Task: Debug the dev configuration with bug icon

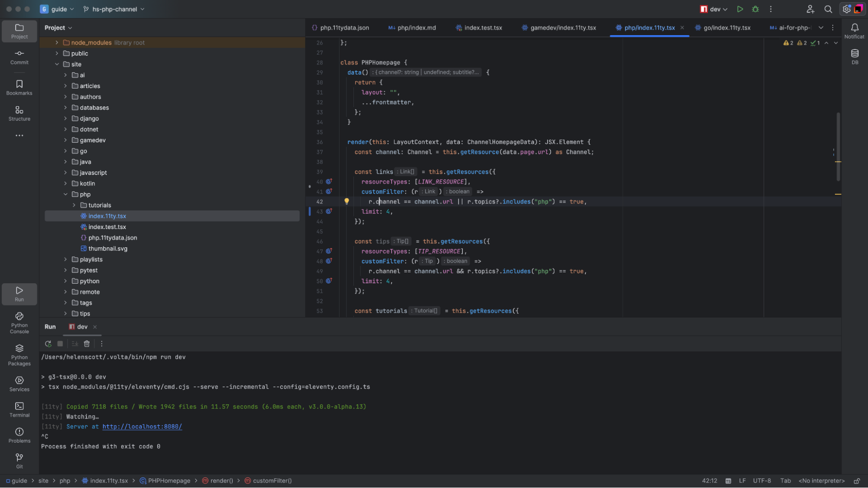Action: pos(756,9)
